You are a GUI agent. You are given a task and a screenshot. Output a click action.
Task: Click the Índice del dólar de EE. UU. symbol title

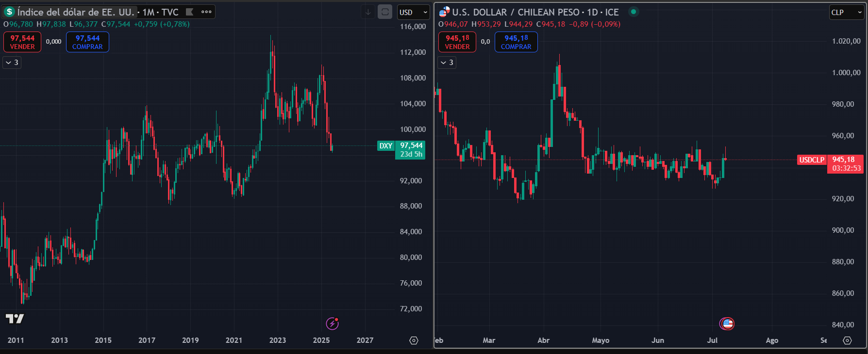pos(75,12)
